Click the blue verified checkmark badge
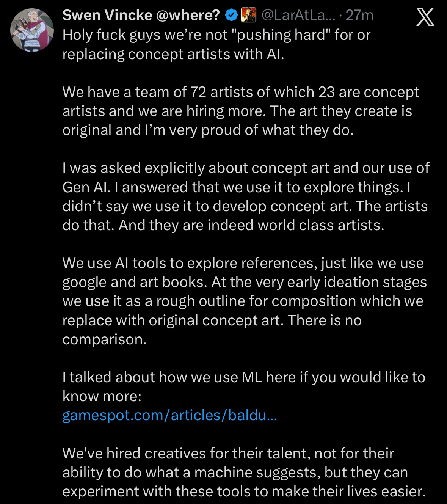Viewport: 447px width, 504px height. tap(231, 15)
